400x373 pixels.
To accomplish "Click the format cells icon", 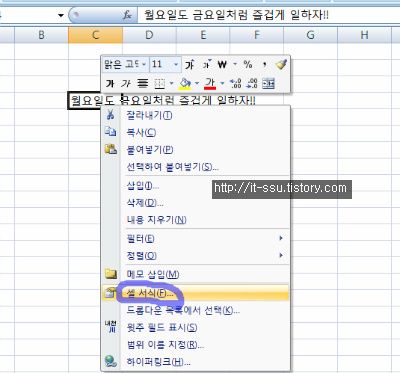I will pos(109,293).
